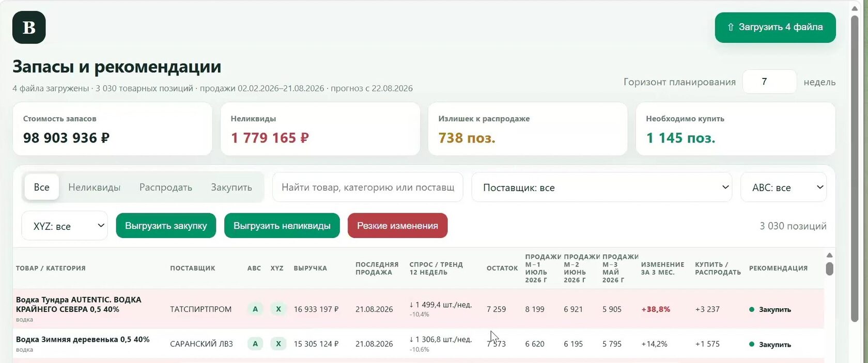This screenshot has height=363, width=868.
Task: Sort by Спрос / тренд 12 недель header
Action: (x=436, y=268)
